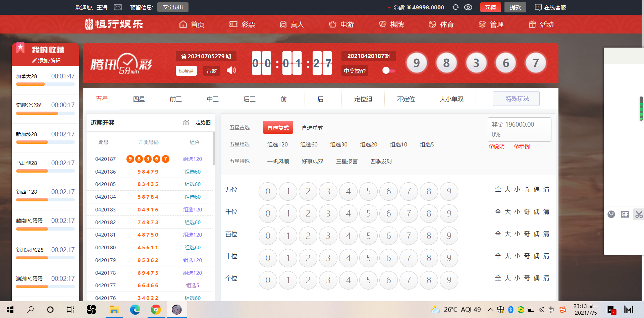Open the trend chart icon

pyautogui.click(x=186, y=123)
